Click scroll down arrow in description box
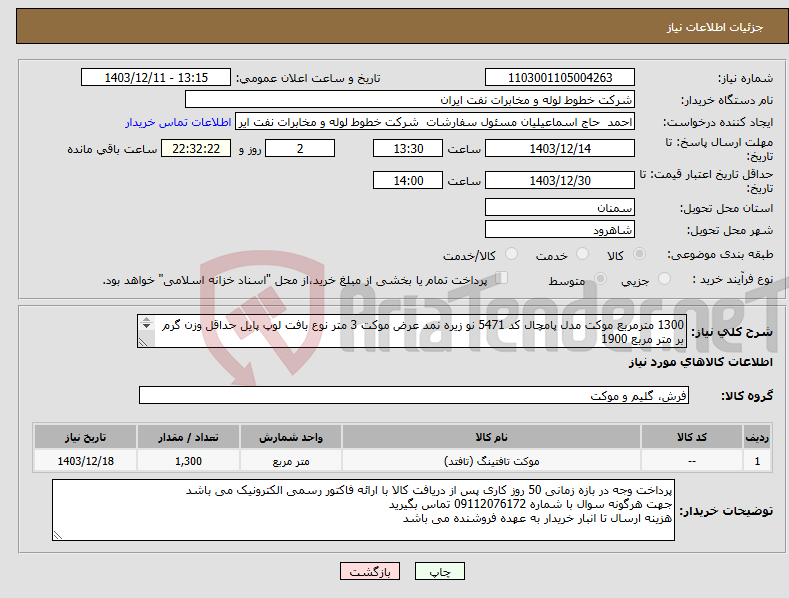 point(146,326)
